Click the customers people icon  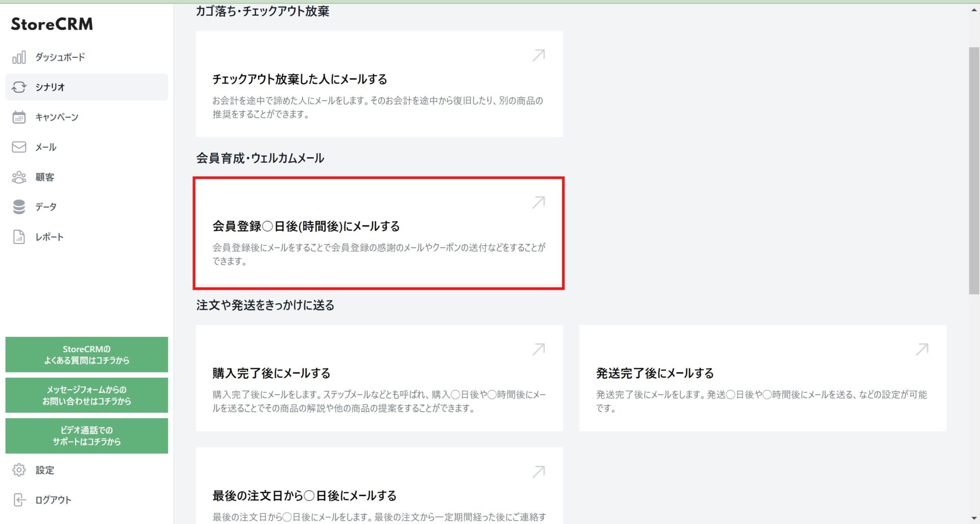coord(19,177)
